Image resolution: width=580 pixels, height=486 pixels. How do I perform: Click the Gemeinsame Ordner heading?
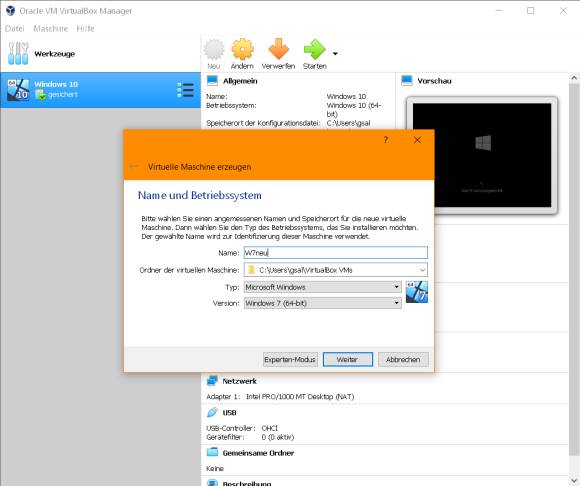click(258, 453)
